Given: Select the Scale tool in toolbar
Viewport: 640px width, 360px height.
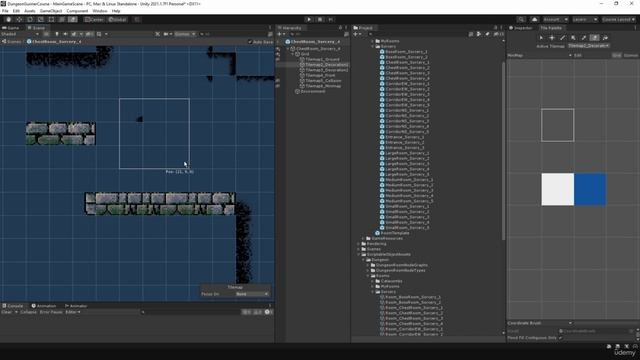Looking at the screenshot, I should pyautogui.click(x=40, y=20).
